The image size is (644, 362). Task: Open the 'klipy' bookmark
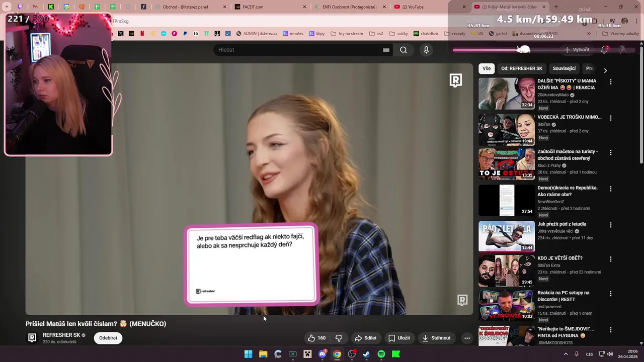pyautogui.click(x=317, y=34)
